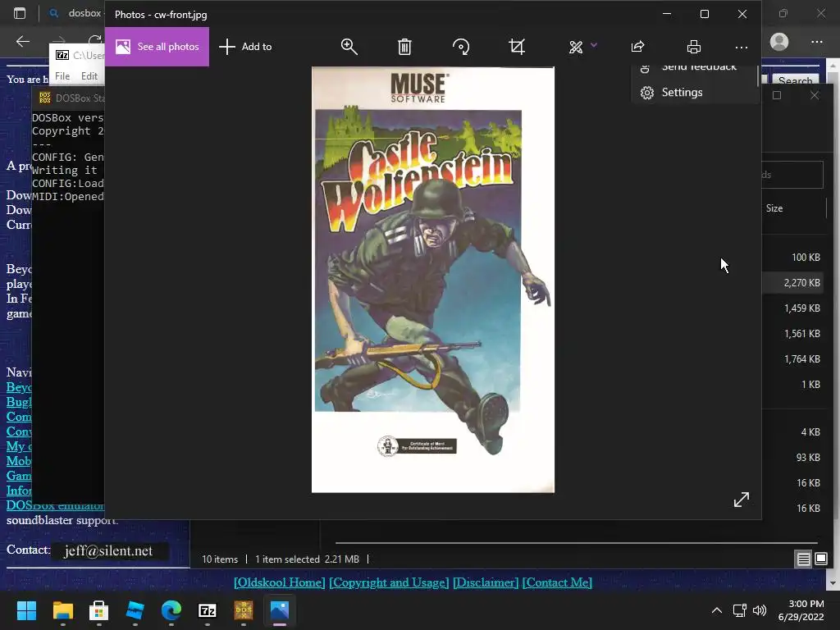Delete photo with trash icon

click(404, 47)
